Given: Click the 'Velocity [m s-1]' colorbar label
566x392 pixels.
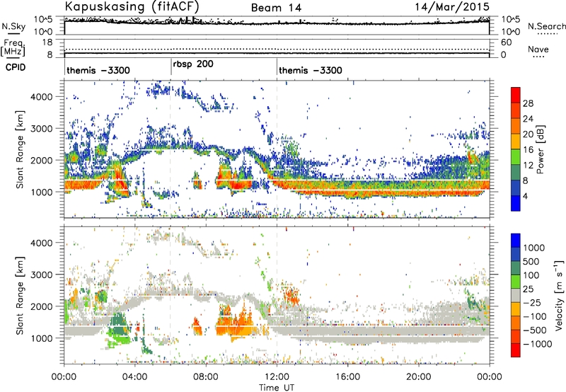Looking at the screenshot, I should point(559,295).
